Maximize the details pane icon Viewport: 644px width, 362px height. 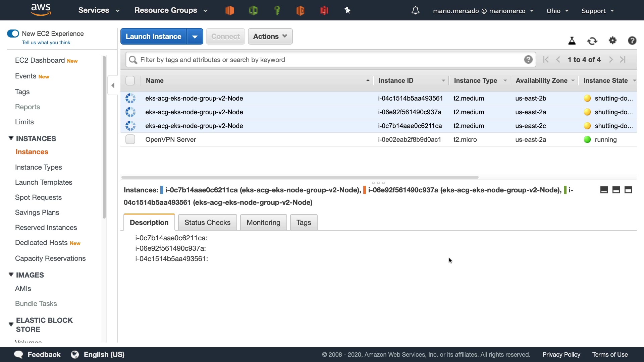coord(628,190)
